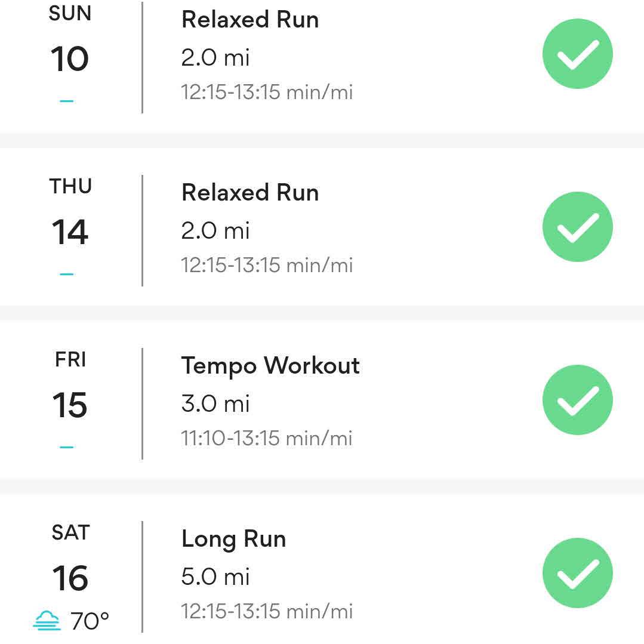Open the Thursday Relaxed Run title
Image resolution: width=644 pixels, height=644 pixels.
tap(250, 192)
